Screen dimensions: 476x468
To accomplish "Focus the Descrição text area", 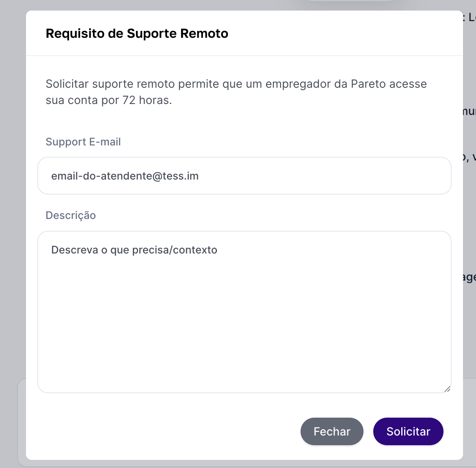I will [244, 312].
